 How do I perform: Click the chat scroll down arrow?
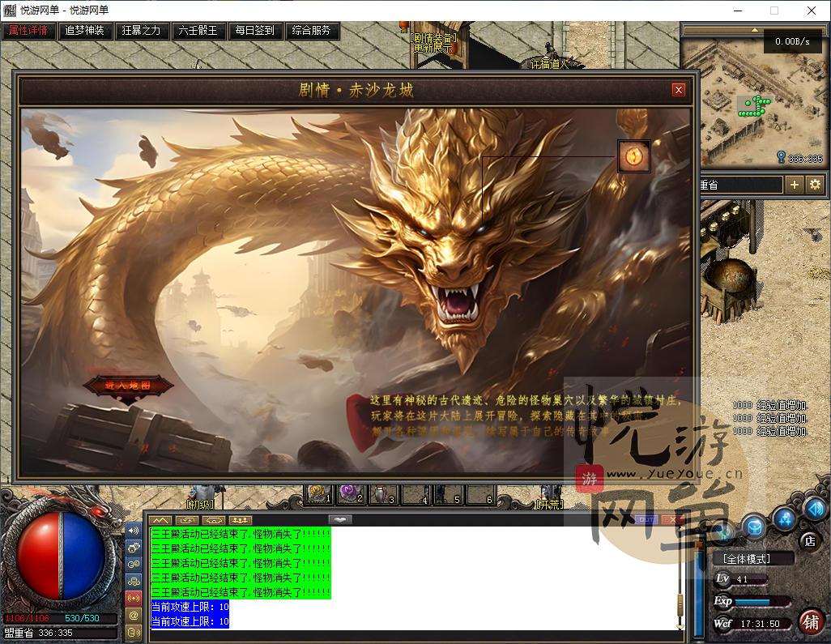tap(680, 626)
